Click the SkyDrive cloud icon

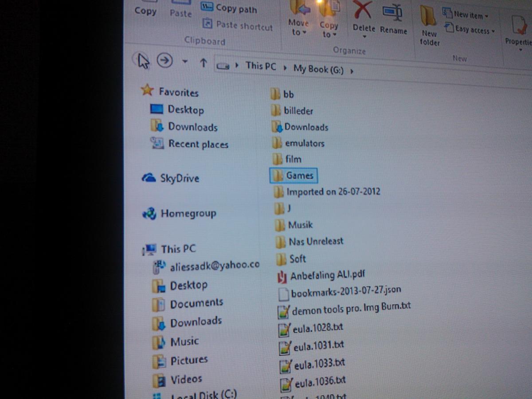149,178
